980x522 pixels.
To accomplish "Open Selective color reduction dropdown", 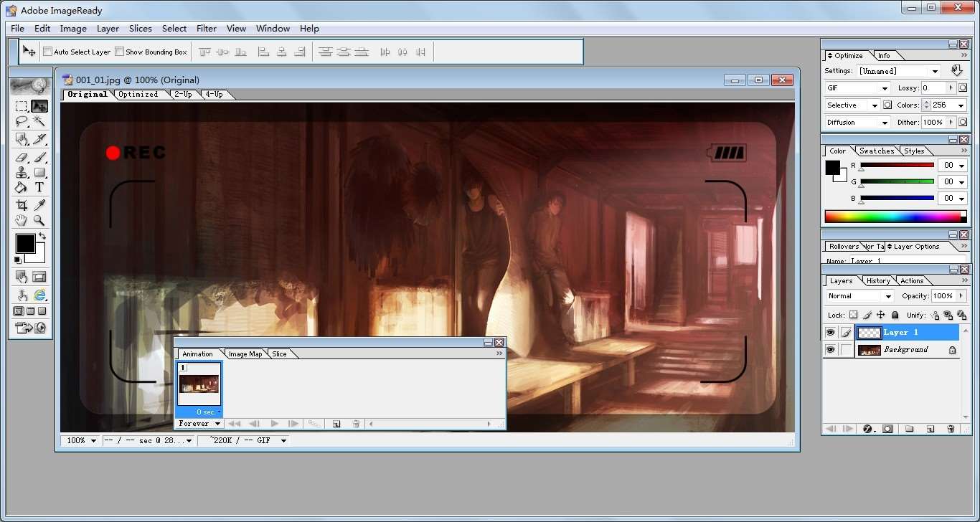I will point(852,105).
